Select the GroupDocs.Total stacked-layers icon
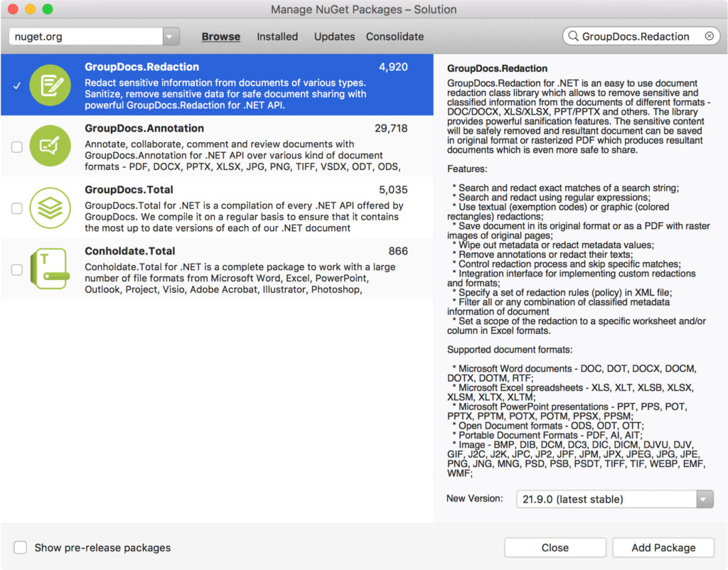Viewport: 728px width, 570px height. 50,208
